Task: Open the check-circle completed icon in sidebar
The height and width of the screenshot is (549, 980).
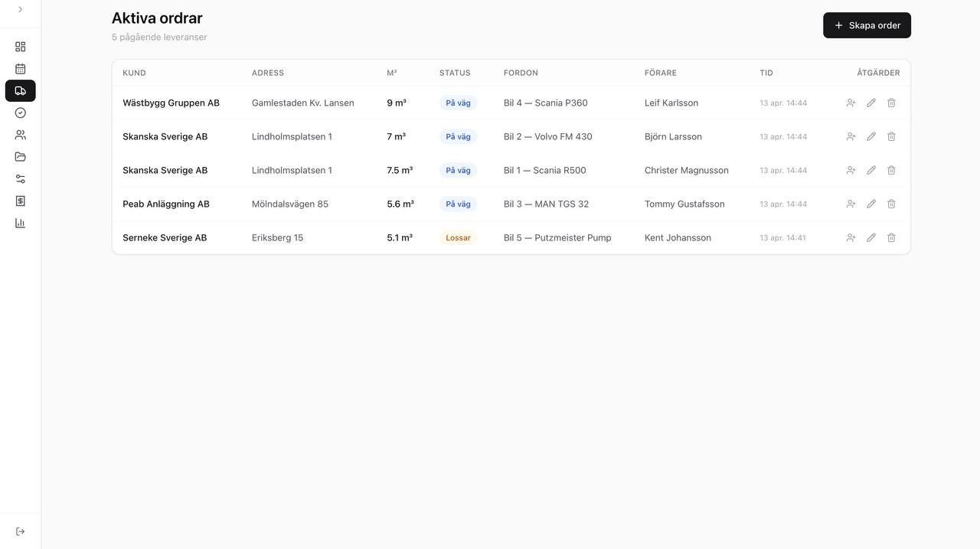Action: 20,113
